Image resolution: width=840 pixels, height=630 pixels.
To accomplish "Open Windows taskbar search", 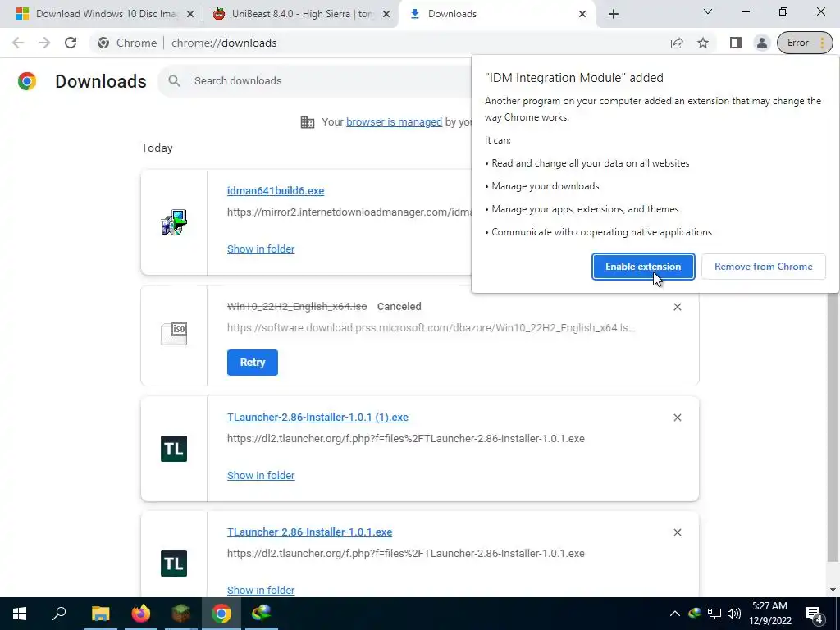I will pyautogui.click(x=59, y=614).
